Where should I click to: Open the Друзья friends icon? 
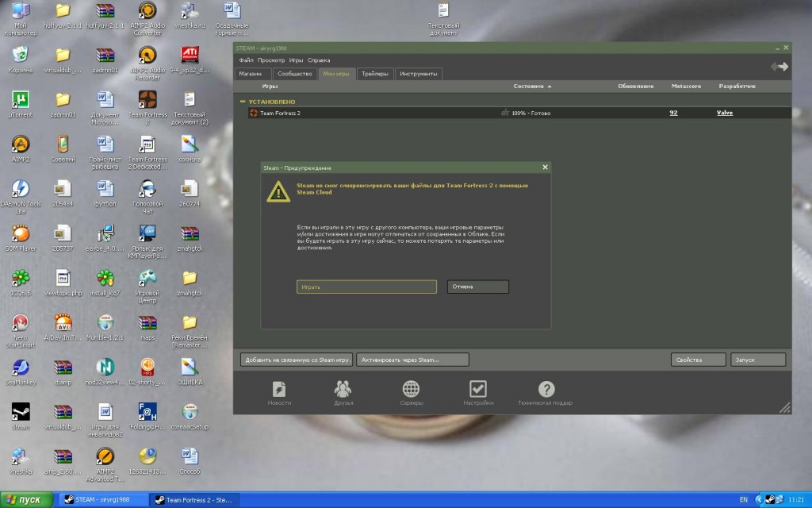tap(343, 392)
